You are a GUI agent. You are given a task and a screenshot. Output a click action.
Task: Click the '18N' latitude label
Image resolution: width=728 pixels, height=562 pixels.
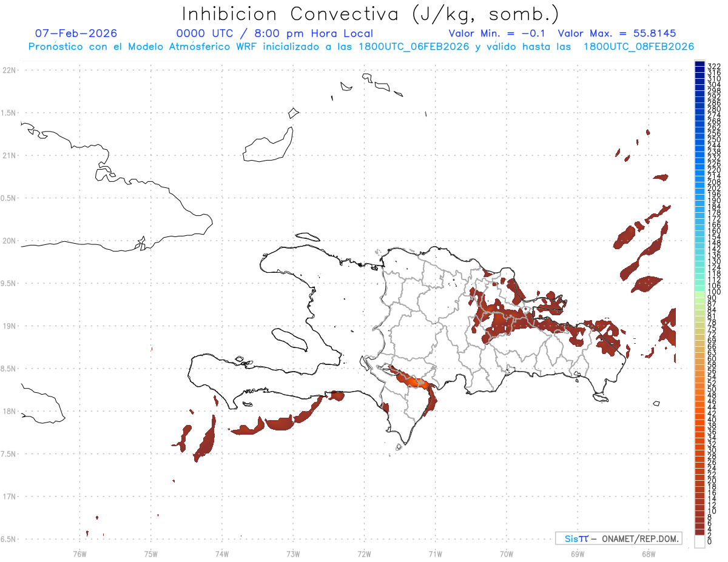pos(8,411)
